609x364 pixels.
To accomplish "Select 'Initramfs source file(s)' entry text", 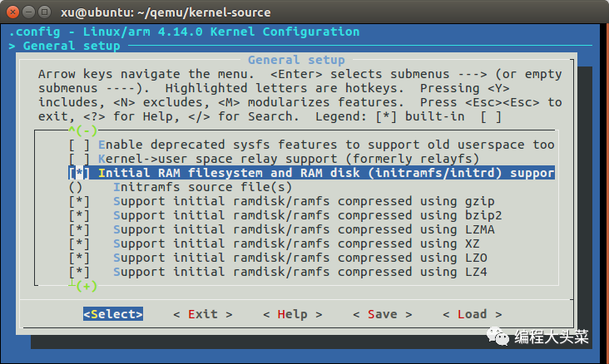I will click(202, 187).
